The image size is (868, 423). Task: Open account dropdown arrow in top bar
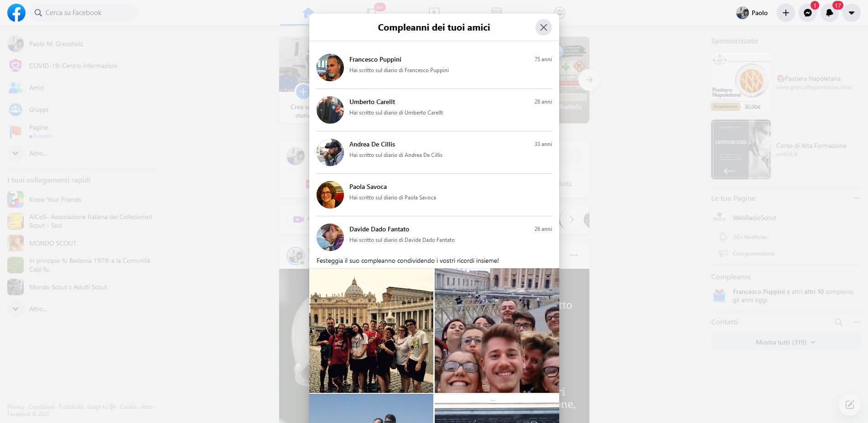(x=852, y=13)
